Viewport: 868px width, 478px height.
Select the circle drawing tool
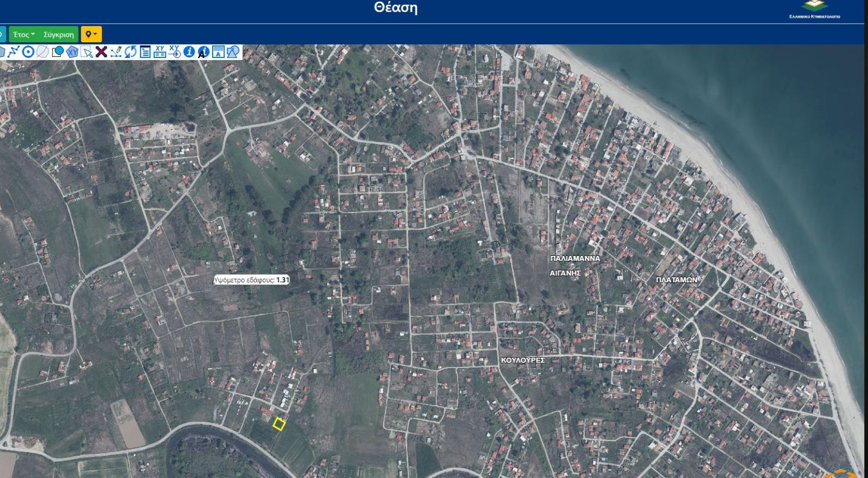(28, 52)
